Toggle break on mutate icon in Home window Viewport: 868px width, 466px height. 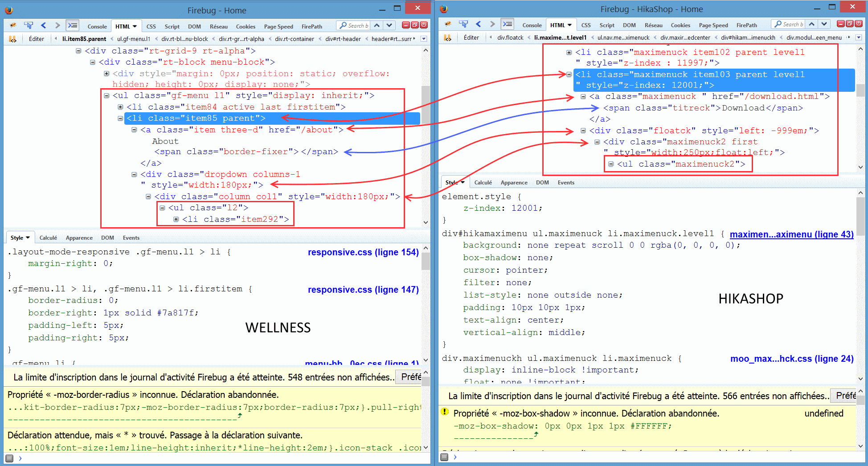(x=13, y=39)
